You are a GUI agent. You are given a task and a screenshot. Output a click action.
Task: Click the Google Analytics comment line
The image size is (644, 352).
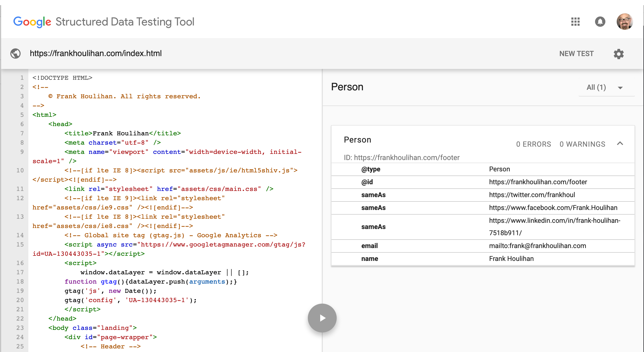tap(171, 235)
